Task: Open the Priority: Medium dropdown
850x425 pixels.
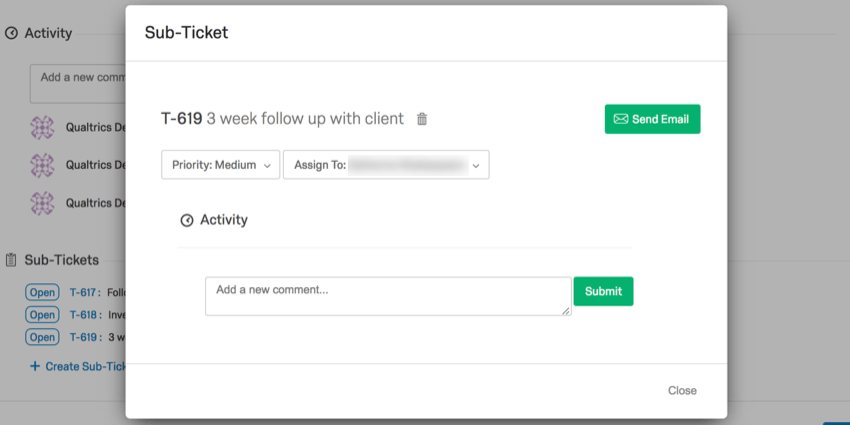Action: click(221, 165)
